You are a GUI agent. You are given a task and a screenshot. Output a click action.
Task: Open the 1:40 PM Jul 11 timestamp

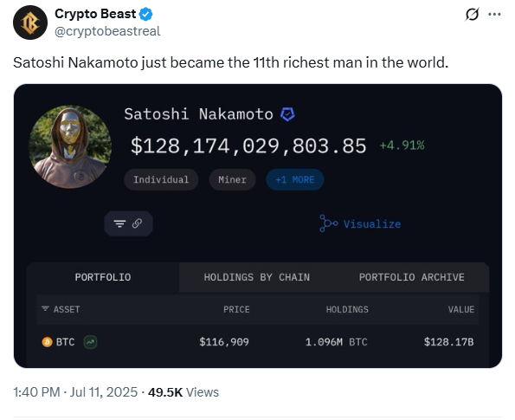click(x=75, y=392)
